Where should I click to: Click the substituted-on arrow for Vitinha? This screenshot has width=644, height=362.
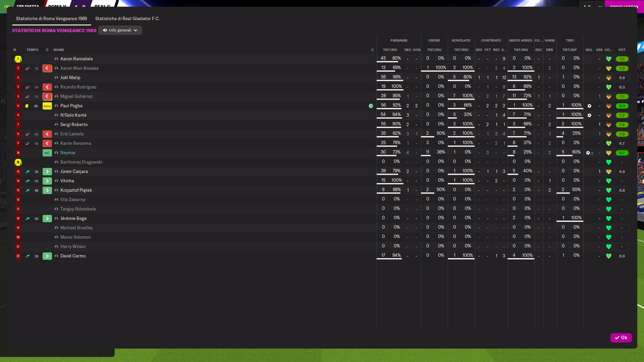[47, 181]
